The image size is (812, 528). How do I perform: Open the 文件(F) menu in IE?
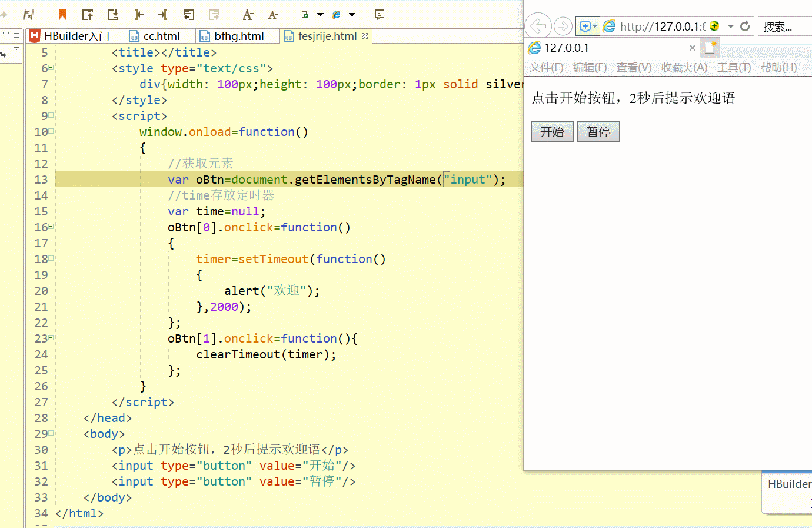point(546,67)
